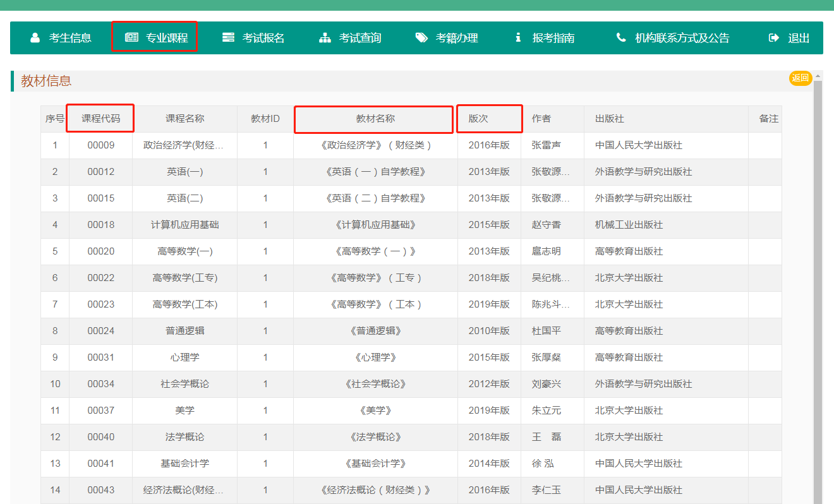834x504 pixels.
Task: Click the tag icon beside 考籍办理
Action: click(x=421, y=38)
